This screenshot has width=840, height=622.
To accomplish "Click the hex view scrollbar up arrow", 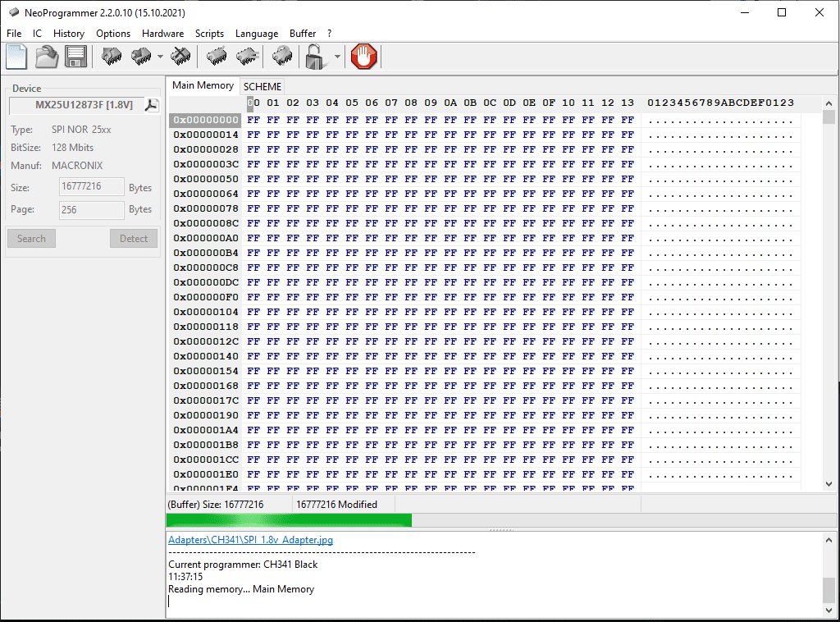I will (829, 103).
